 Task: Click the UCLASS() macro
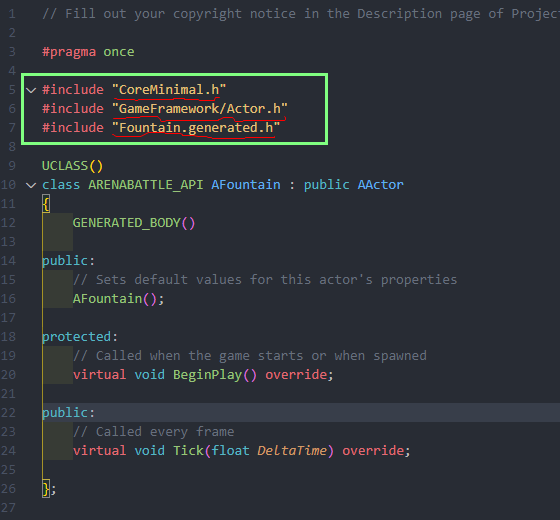point(72,166)
